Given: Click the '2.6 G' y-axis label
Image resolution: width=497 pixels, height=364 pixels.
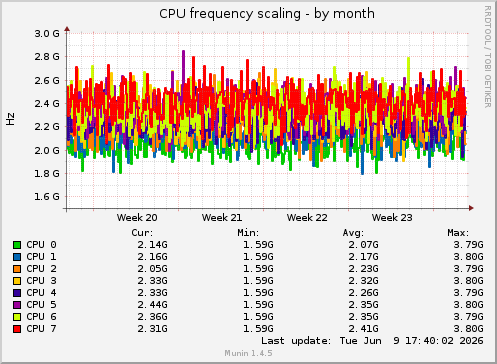Looking at the screenshot, I should pos(47,80).
